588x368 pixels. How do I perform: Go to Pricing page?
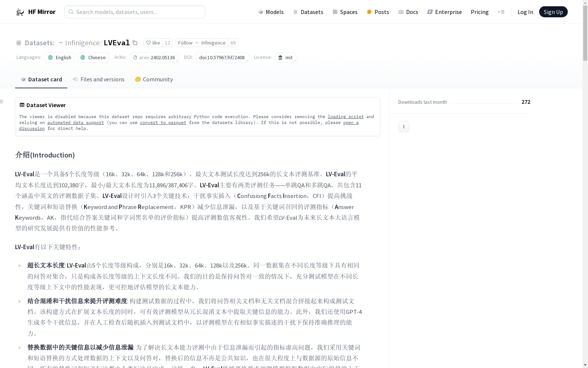(480, 12)
